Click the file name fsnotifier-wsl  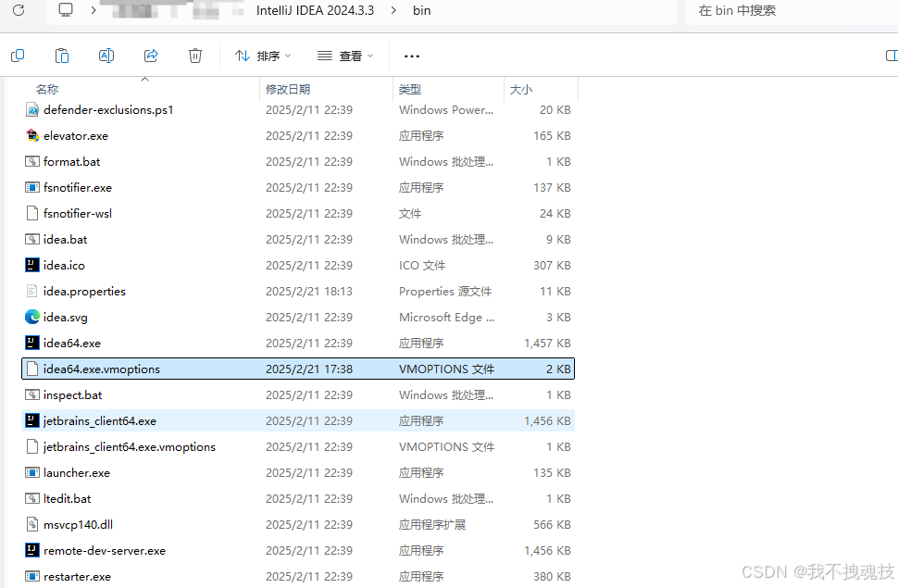point(78,214)
